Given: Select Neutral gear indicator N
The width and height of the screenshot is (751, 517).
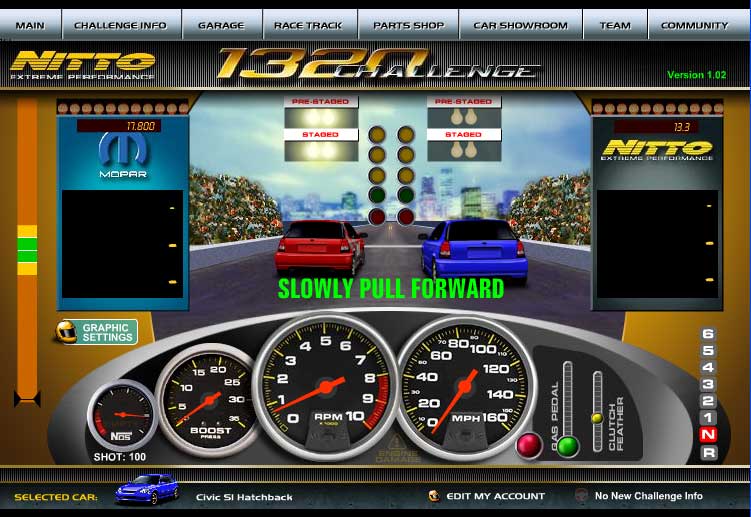Looking at the screenshot, I should 709,435.
